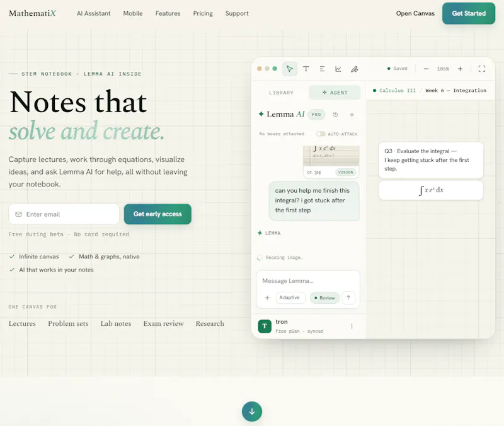Select the Lectures use case
The image size is (504, 426).
coord(22,323)
